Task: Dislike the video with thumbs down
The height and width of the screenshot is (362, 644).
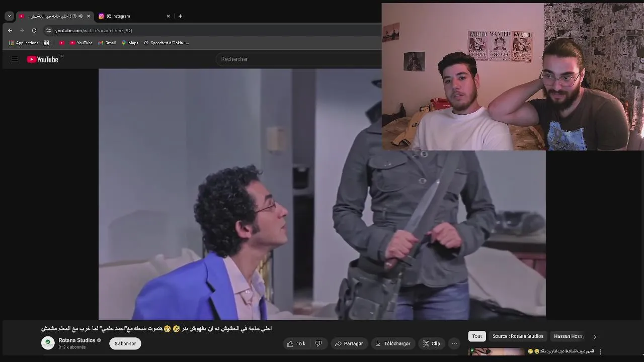Action: click(x=318, y=344)
